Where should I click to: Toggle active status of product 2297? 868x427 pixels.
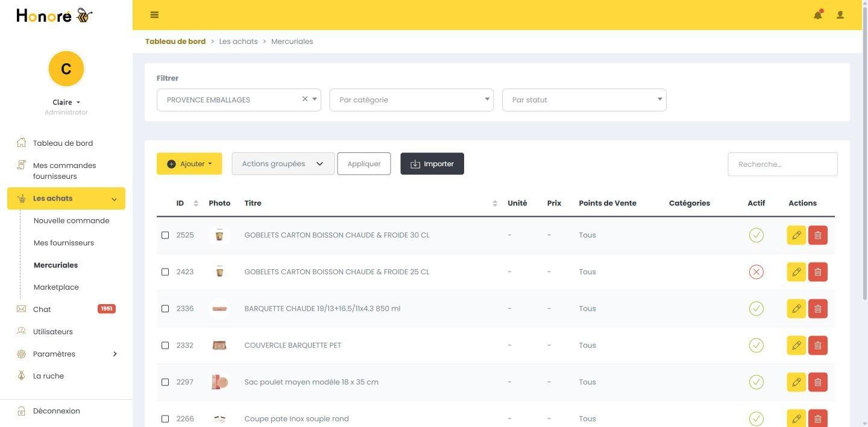[756, 382]
